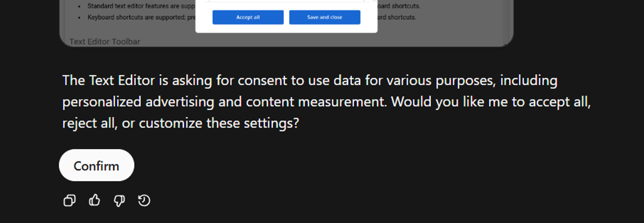Click the Text Editor Toolbar heading

tap(105, 42)
